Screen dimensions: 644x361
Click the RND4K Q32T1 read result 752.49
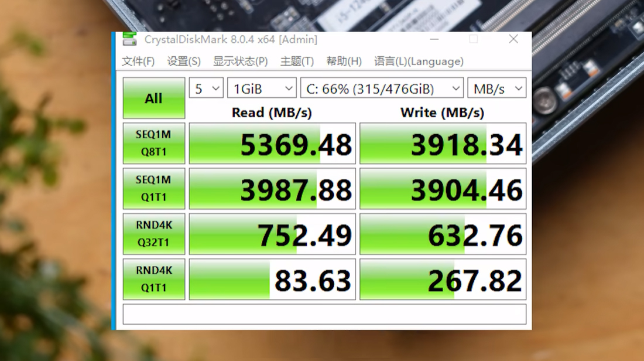click(272, 234)
